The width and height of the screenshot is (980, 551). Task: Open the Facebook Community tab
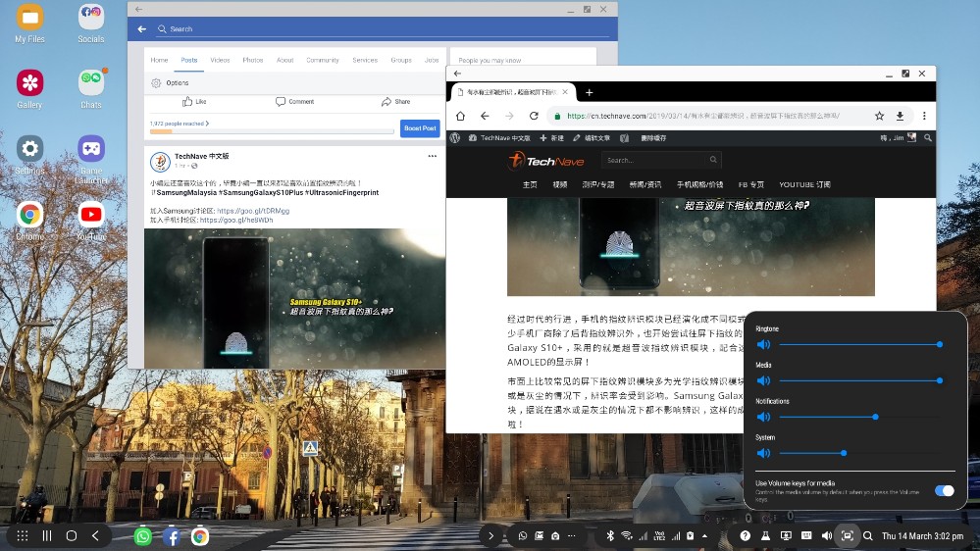click(323, 60)
